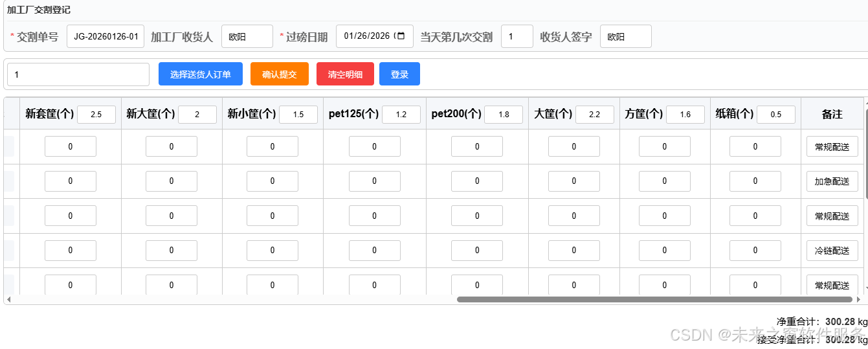Screen dimensions: 868x349
Task: Select the 冷链配送 remark field
Action: (832, 251)
